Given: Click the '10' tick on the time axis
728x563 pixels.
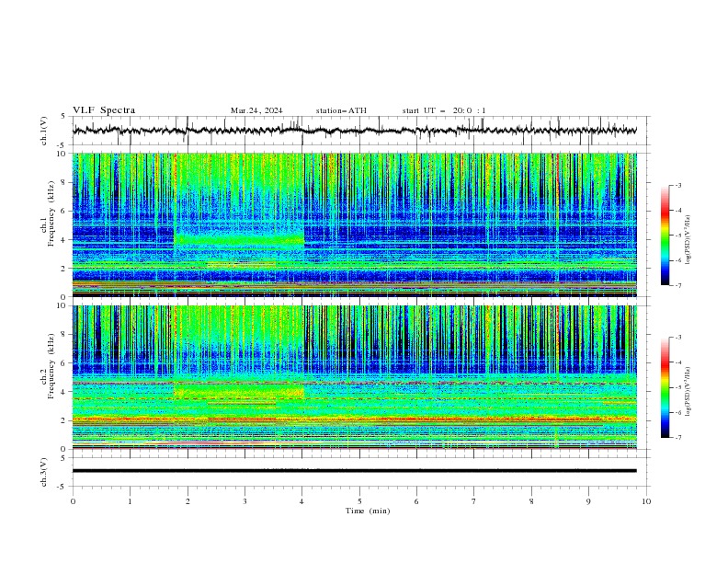Looking at the screenshot, I should [646, 501].
